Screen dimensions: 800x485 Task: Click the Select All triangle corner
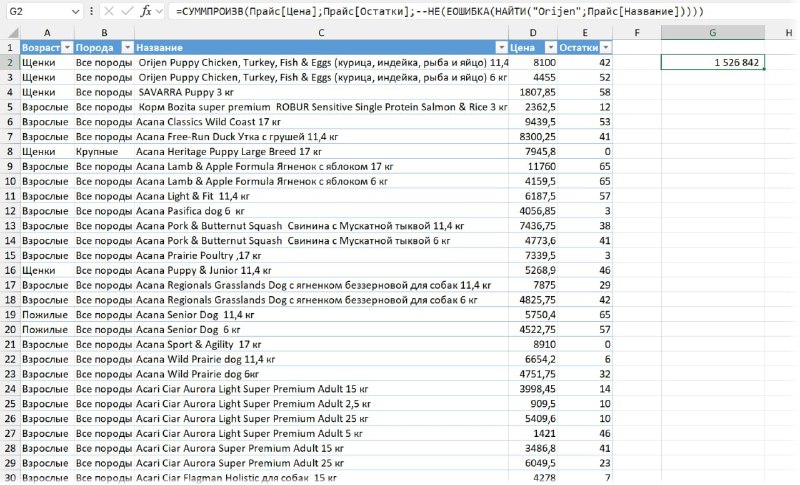pyautogui.click(x=13, y=34)
